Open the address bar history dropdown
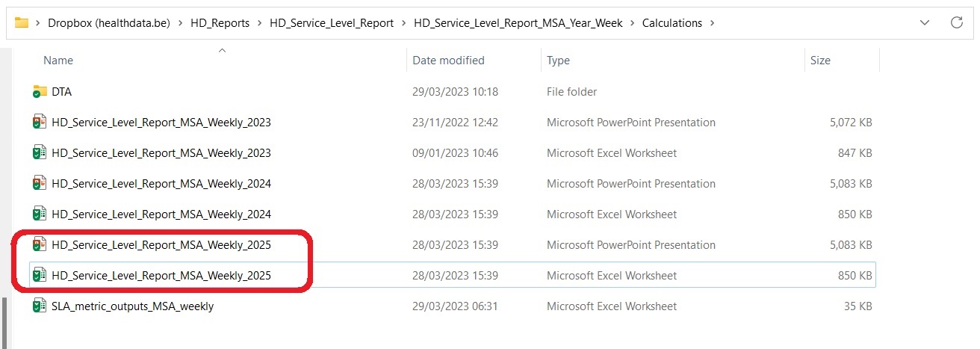This screenshot has width=980, height=349. coord(925,22)
